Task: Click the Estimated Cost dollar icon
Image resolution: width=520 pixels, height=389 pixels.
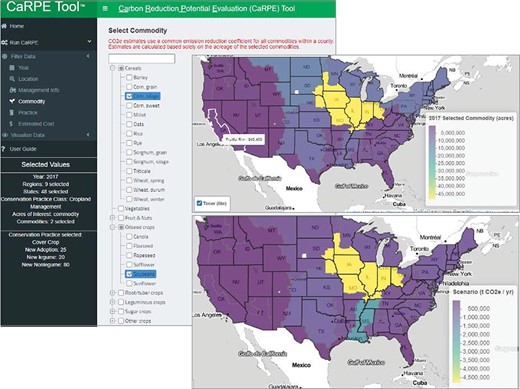Action: [x=11, y=124]
